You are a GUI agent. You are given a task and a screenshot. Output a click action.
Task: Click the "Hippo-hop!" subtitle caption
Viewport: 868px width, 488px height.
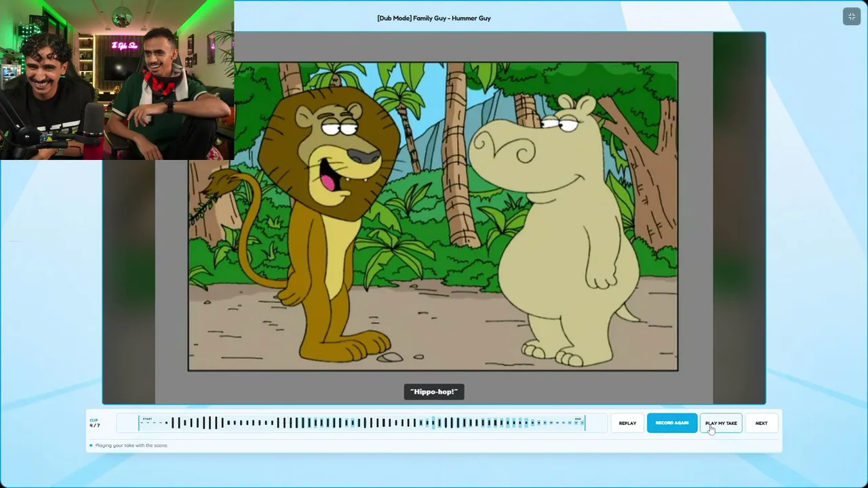tap(434, 392)
